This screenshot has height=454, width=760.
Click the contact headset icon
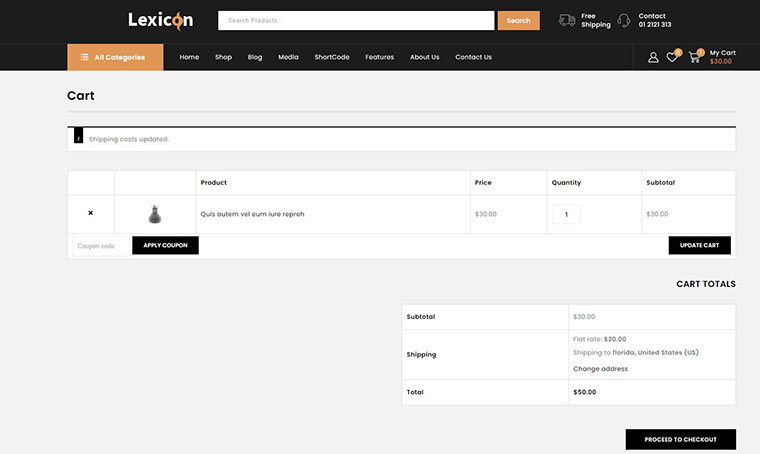pyautogui.click(x=624, y=20)
